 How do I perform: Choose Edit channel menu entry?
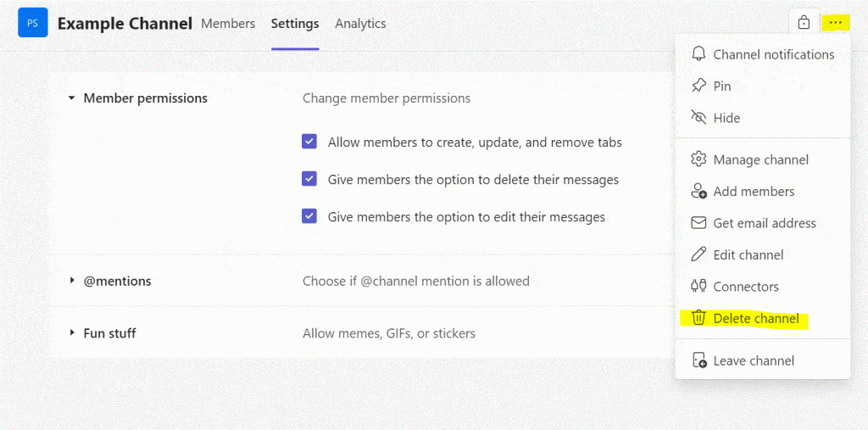(763, 254)
